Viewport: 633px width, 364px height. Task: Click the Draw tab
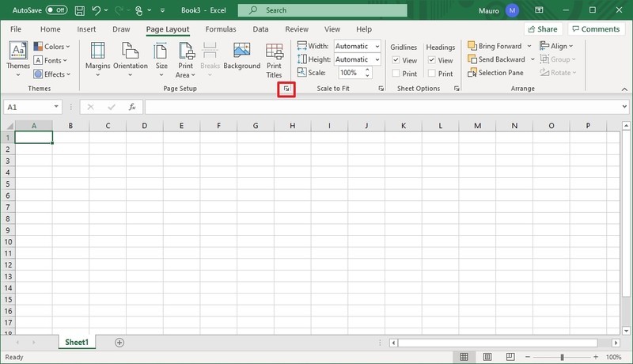(121, 29)
